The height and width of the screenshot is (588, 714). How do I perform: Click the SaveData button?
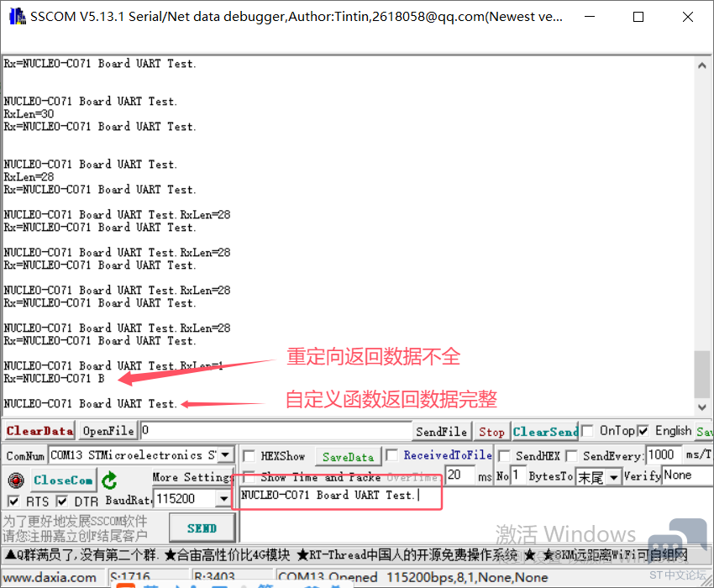pos(348,457)
